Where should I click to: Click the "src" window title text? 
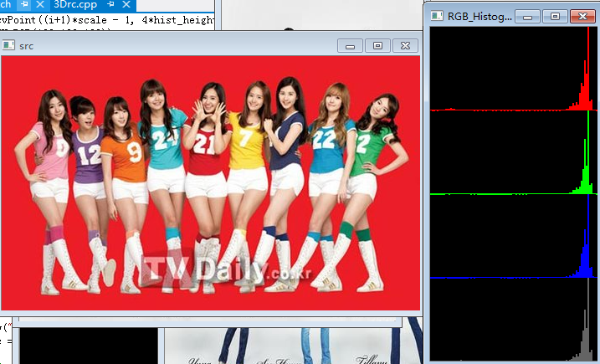click(x=27, y=46)
